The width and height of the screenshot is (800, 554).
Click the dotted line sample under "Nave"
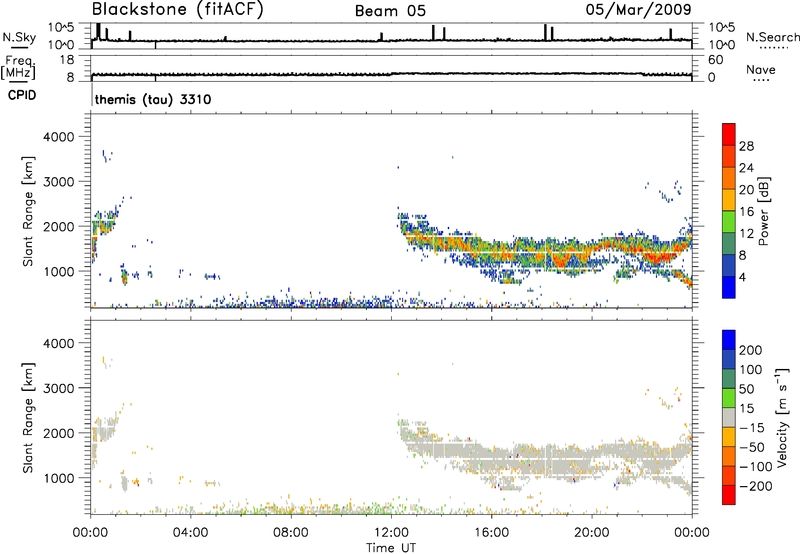[761, 80]
